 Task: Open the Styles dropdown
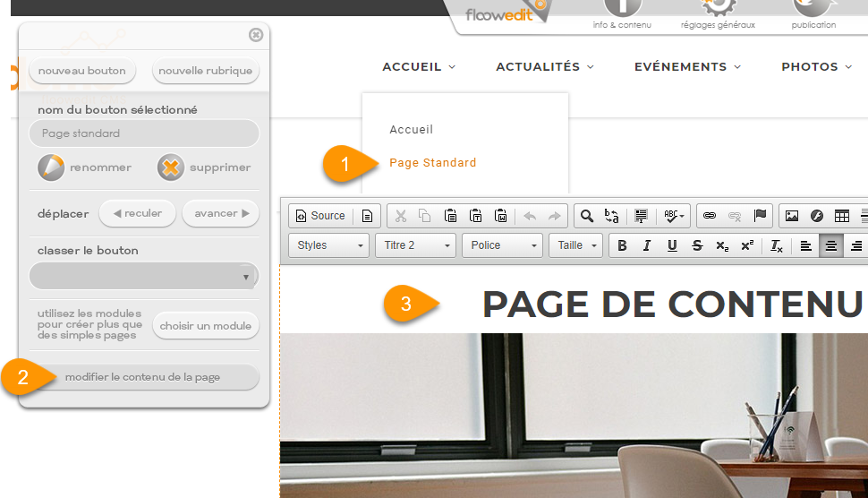(x=329, y=245)
